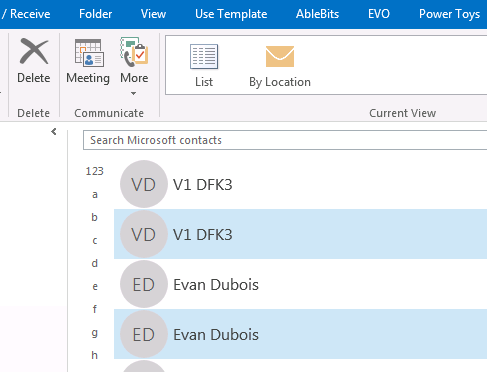Collapse the folder pane arrow
This screenshot has width=487, height=372.
54,132
